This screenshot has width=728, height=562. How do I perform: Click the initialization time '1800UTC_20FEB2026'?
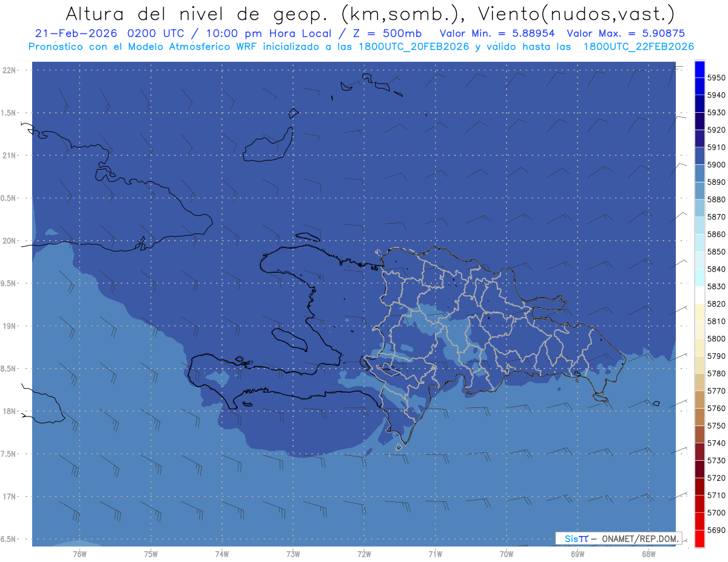(x=414, y=47)
